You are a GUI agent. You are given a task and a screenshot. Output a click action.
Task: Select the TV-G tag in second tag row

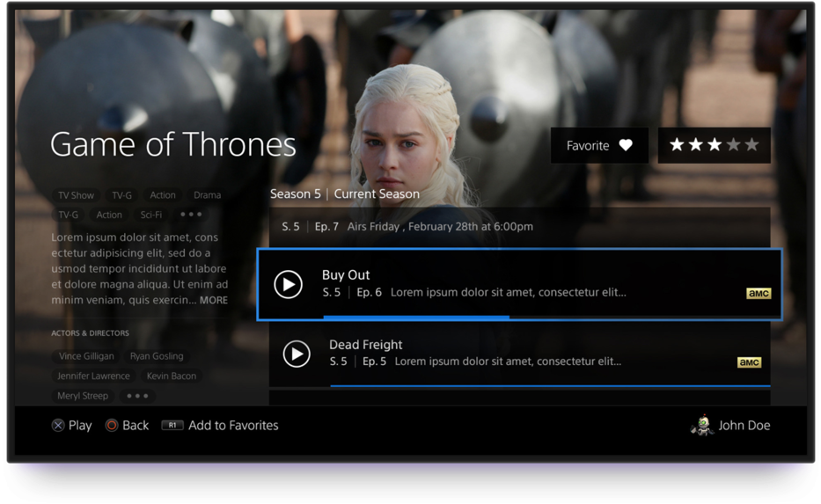coord(68,215)
